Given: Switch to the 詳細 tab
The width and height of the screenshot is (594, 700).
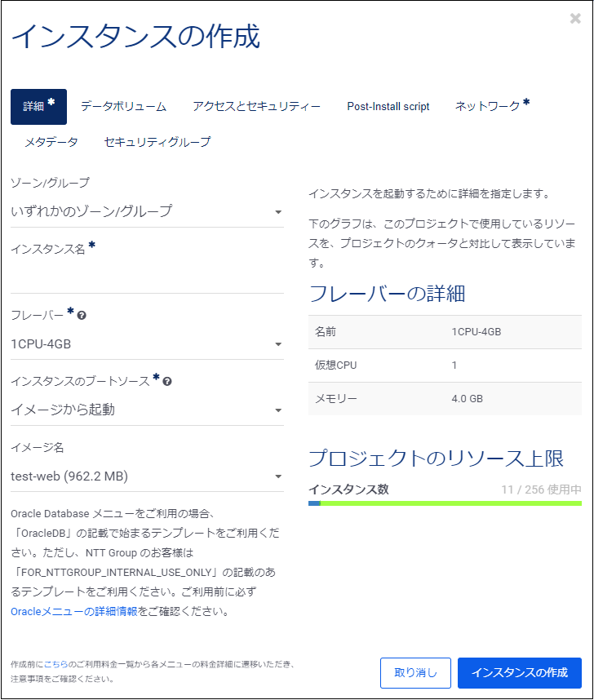Looking at the screenshot, I should click(39, 107).
